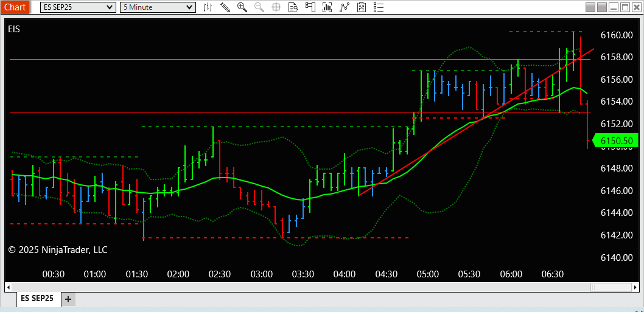Activate the zoom in magnifier

coord(242,7)
